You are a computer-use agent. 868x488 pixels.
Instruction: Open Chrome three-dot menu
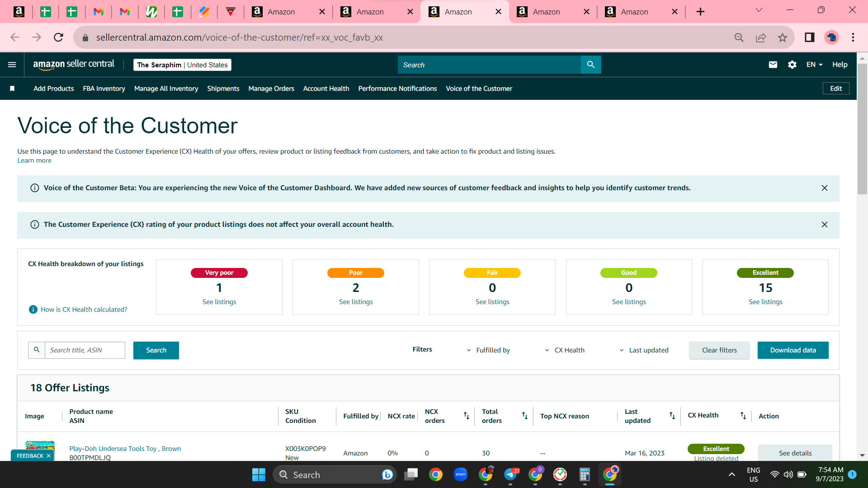[x=853, y=38]
